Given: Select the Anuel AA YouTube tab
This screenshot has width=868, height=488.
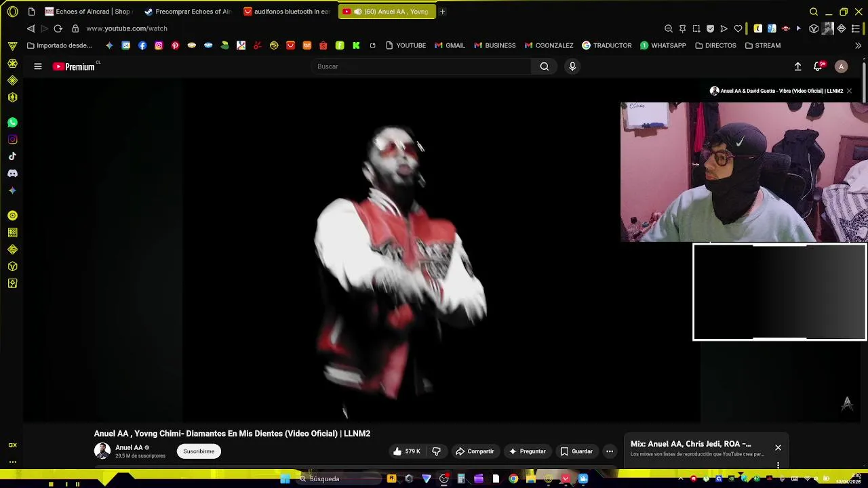Looking at the screenshot, I should 387,12.
